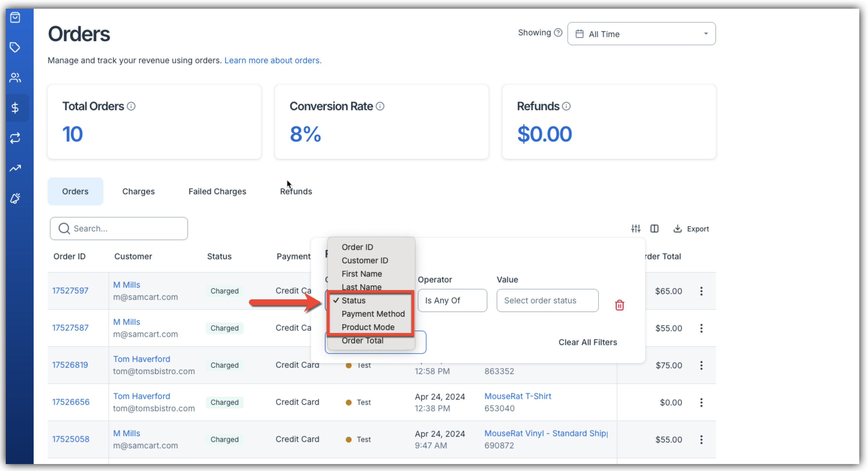The height and width of the screenshot is (471, 868).
Task: Open the tag icon in the sidebar
Action: click(15, 48)
